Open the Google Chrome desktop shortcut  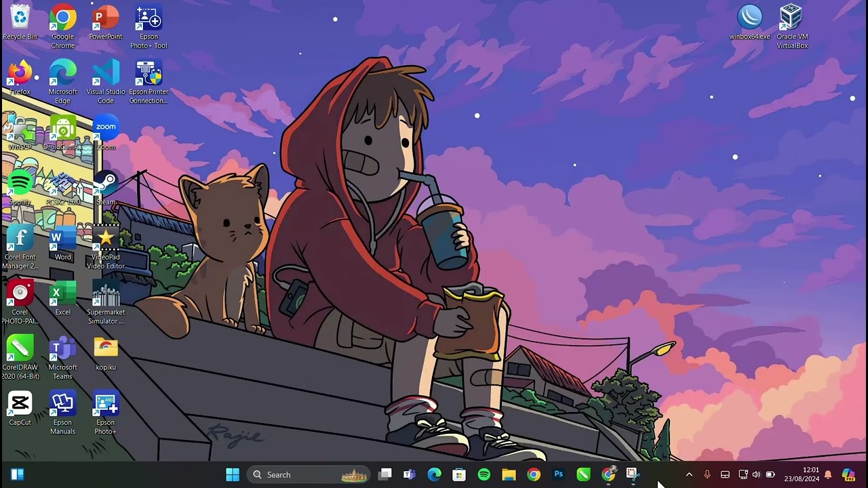(x=62, y=27)
